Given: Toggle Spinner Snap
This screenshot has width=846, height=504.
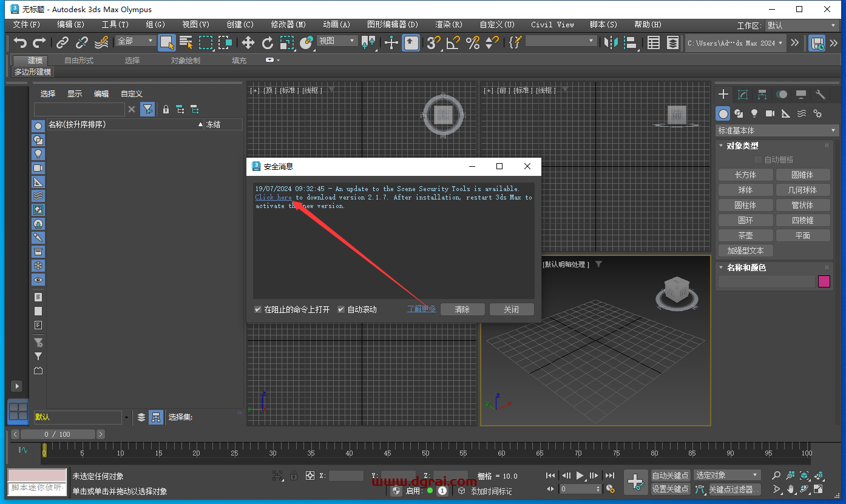Looking at the screenshot, I should [492, 42].
